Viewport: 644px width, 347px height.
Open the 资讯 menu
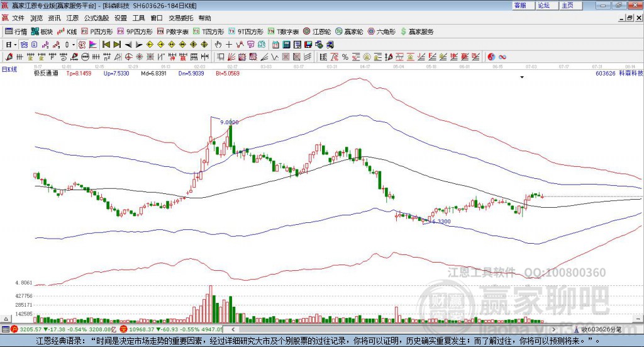click(x=54, y=18)
